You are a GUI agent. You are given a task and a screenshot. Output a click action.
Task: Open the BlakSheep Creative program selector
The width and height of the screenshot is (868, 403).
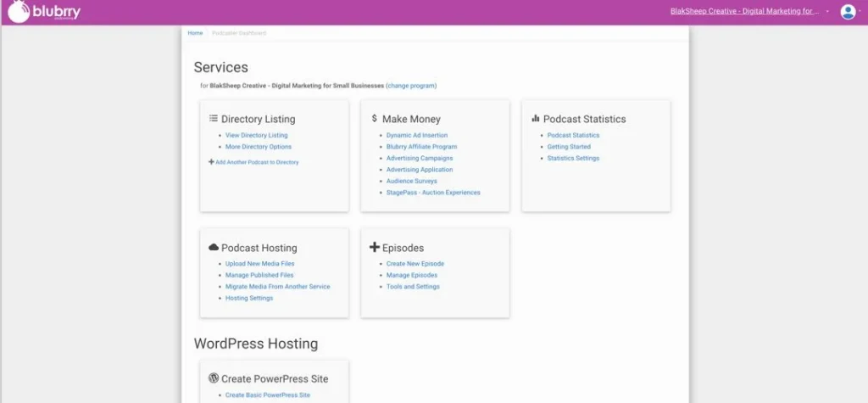(x=744, y=11)
